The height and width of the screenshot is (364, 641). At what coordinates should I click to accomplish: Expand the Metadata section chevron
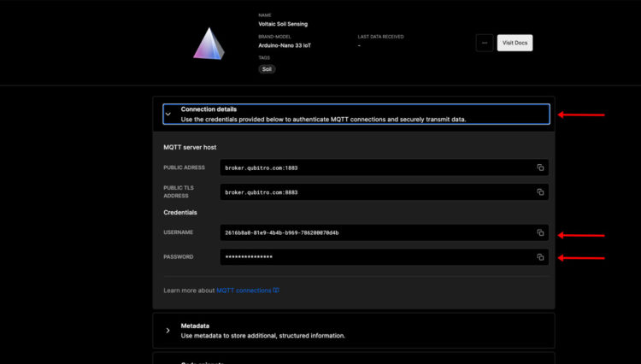(168, 330)
